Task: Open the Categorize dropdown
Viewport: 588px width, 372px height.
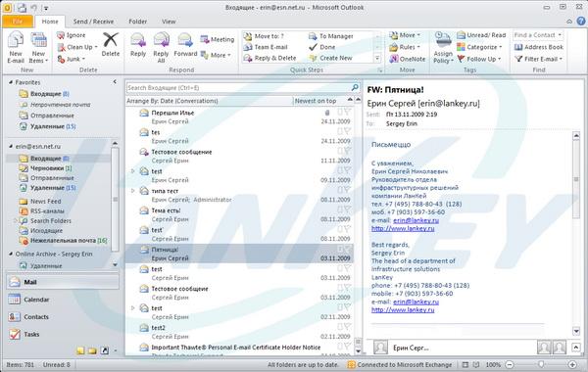Action: pos(479,47)
